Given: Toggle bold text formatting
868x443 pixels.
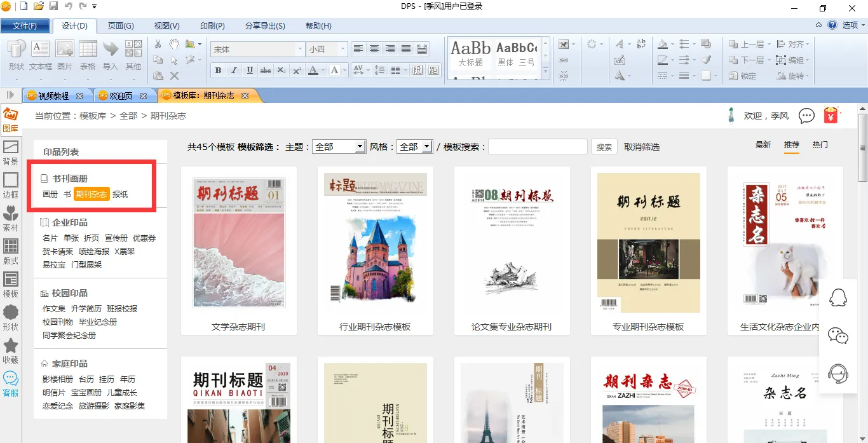Looking at the screenshot, I should click(x=218, y=71).
